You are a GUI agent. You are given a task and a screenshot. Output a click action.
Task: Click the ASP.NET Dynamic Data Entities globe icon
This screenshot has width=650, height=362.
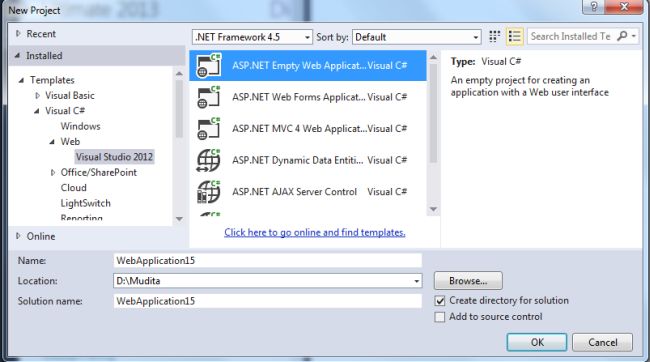(209, 160)
